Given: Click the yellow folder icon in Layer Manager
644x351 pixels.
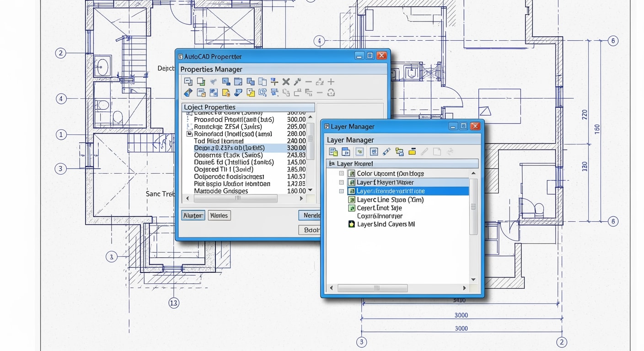Looking at the screenshot, I should click(x=413, y=152).
